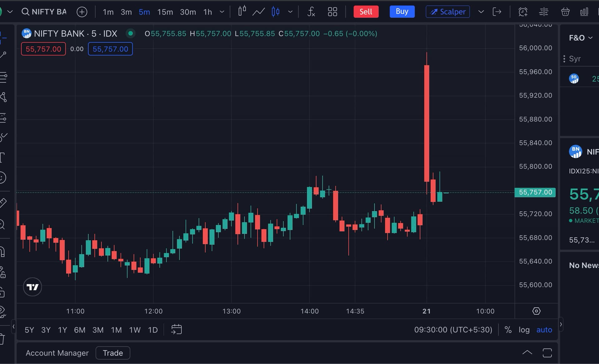599x364 pixels.
Task: Expand chart type dropdown arrow
Action: click(290, 12)
